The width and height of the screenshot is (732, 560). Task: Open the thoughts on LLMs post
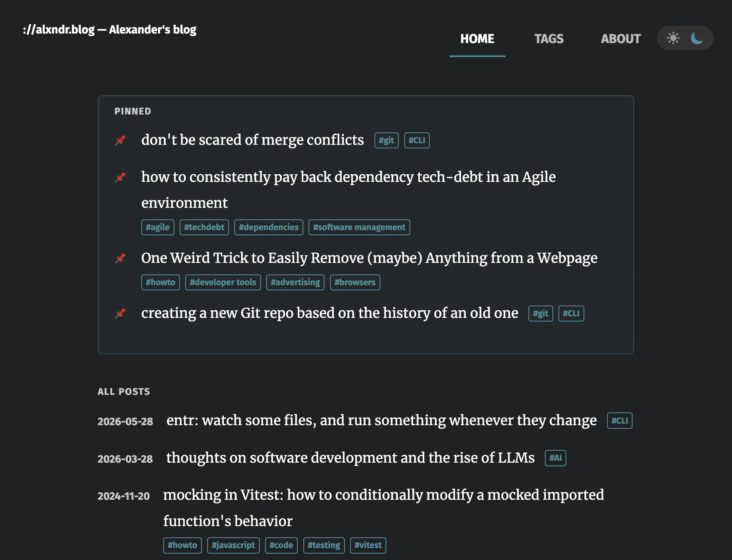point(350,458)
